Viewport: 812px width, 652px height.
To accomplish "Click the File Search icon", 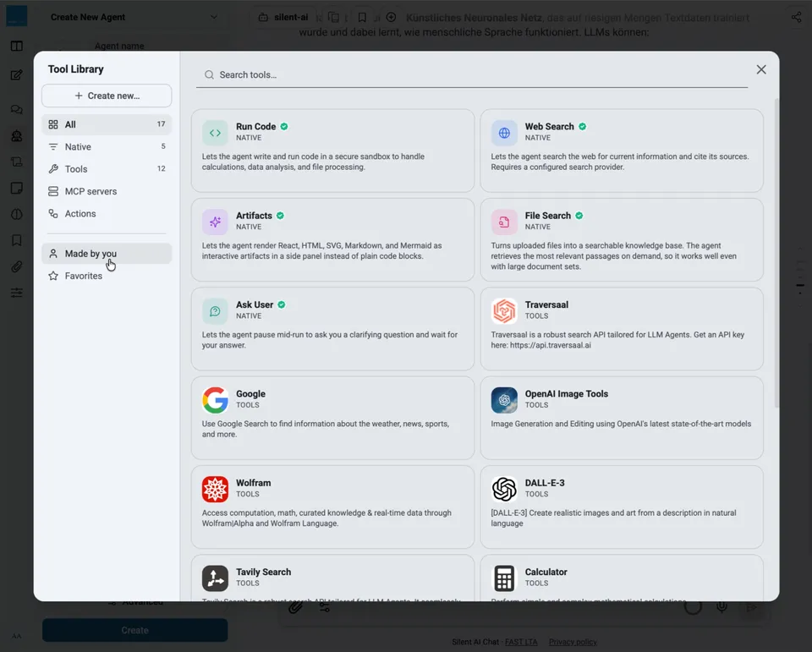I will coord(504,222).
